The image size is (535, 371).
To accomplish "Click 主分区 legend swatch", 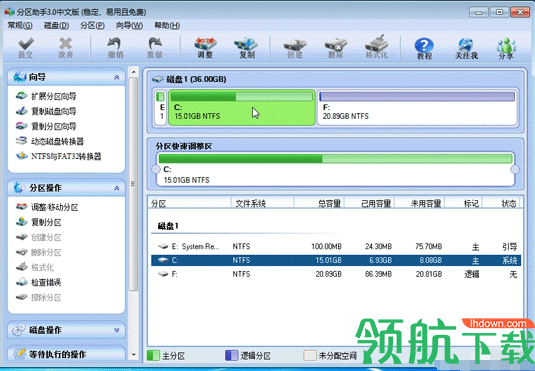I will (154, 355).
